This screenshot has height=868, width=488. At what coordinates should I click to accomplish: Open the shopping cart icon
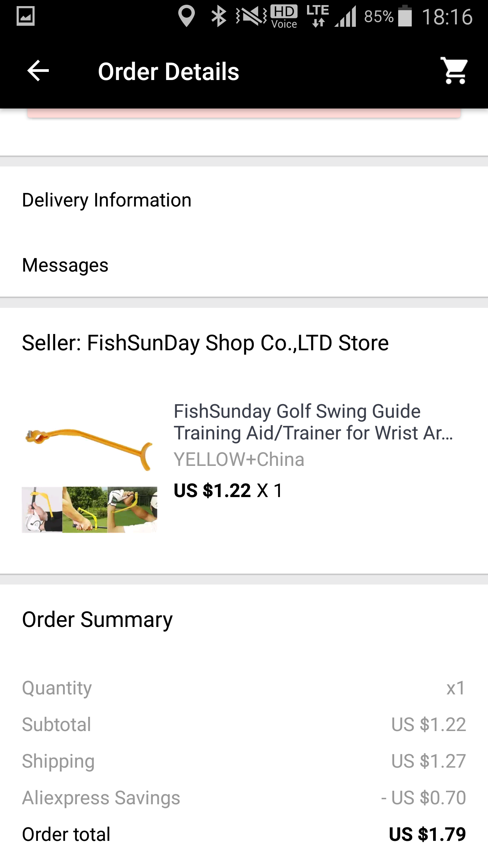[x=454, y=71]
